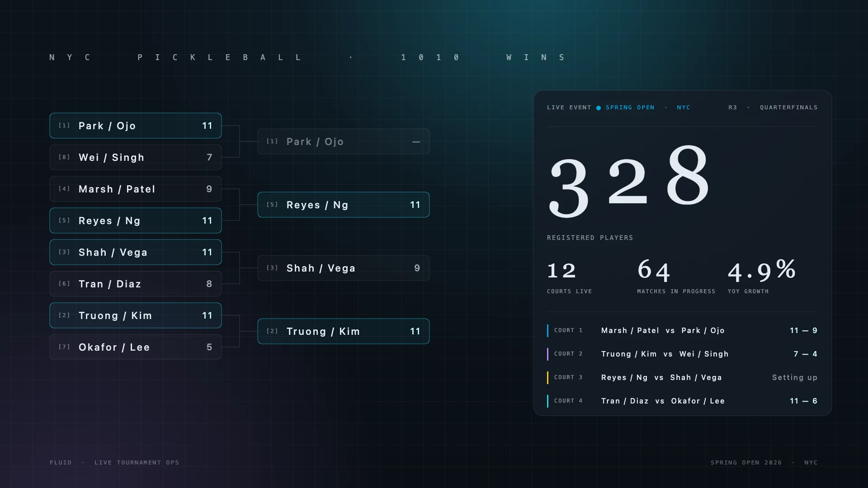
Task: Select the Court 2 Truong / Kim match row
Action: 682,354
